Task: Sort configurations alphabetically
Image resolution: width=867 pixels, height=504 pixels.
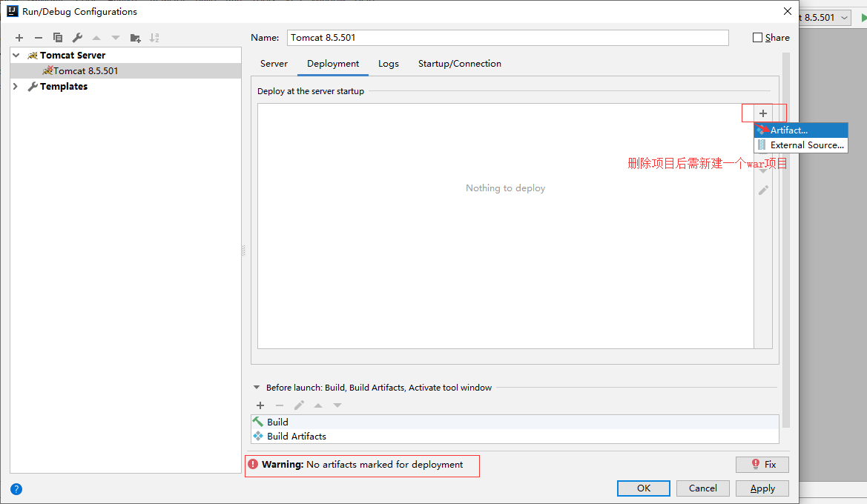Action: coord(154,37)
